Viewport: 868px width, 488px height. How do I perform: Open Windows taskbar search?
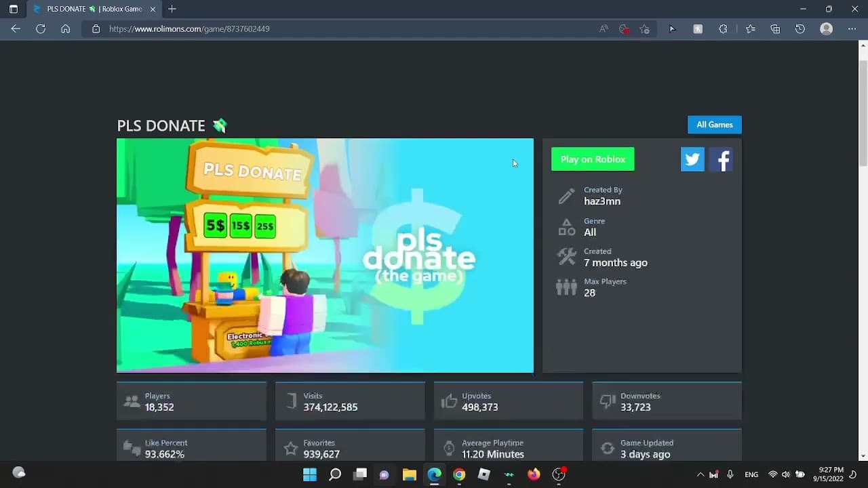tap(335, 474)
